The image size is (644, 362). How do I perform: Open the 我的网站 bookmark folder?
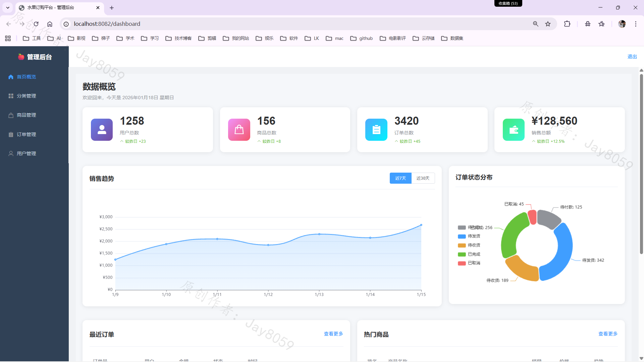[x=236, y=38]
